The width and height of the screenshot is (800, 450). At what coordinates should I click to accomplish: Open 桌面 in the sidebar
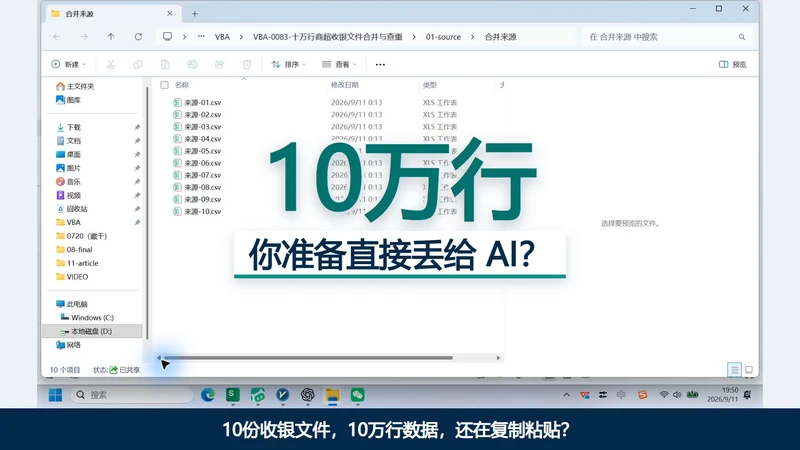(x=68, y=154)
